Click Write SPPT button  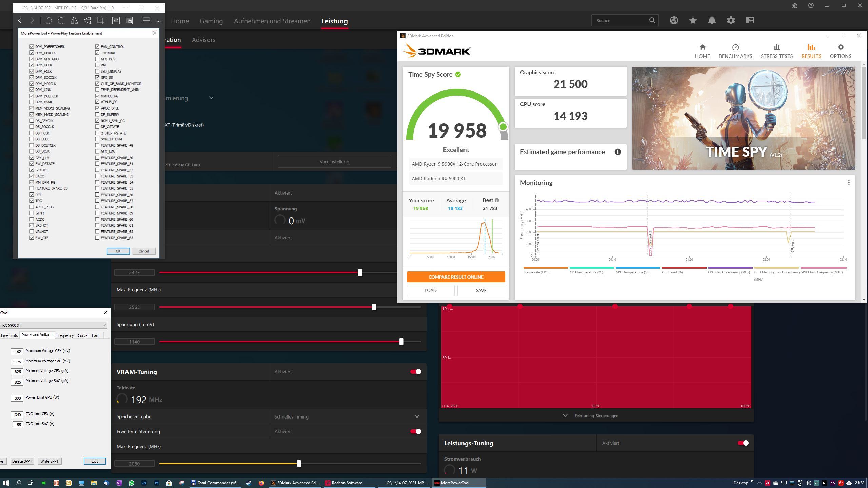coord(50,461)
